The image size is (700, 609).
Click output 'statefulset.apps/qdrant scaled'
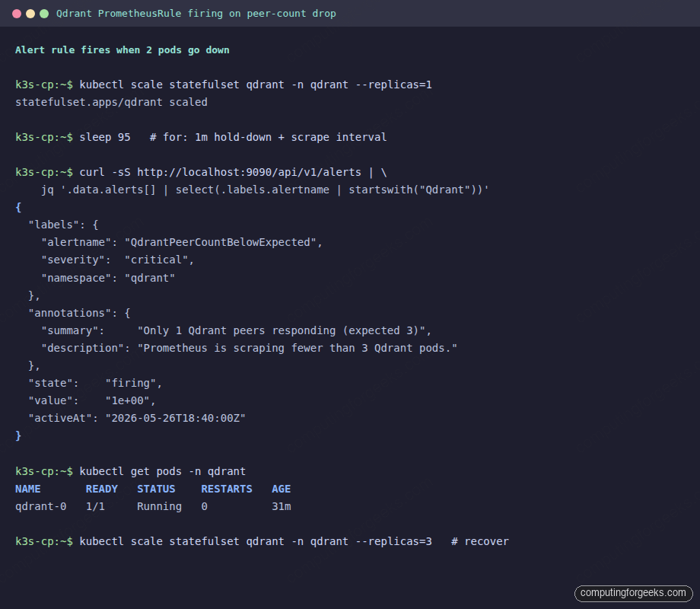(111, 102)
